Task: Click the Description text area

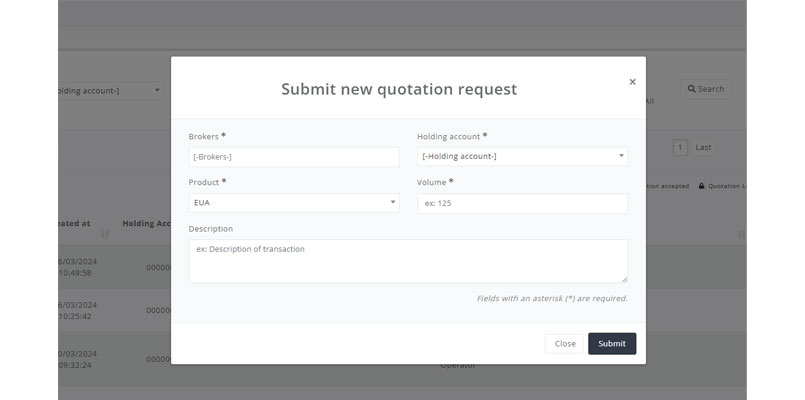Action: coord(408,261)
